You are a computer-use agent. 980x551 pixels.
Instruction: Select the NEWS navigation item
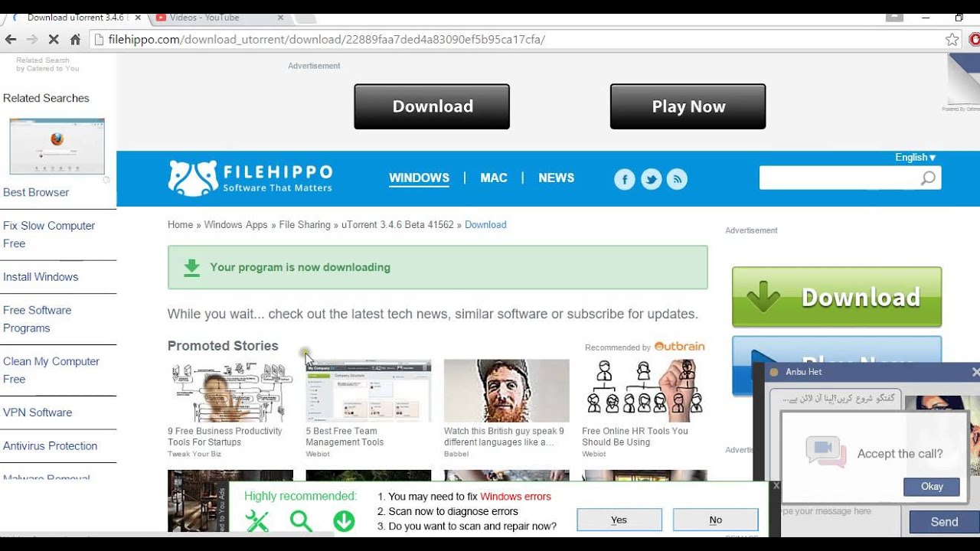556,178
